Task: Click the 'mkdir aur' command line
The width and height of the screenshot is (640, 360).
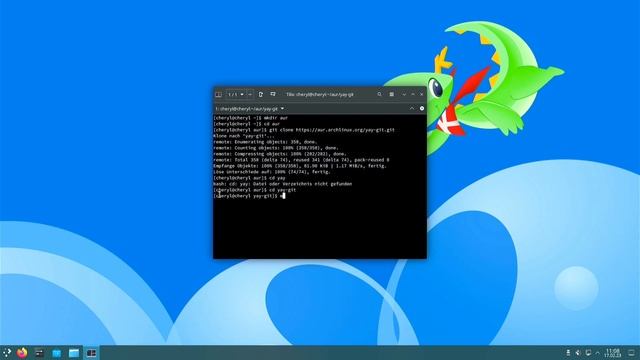Action: click(x=250, y=118)
